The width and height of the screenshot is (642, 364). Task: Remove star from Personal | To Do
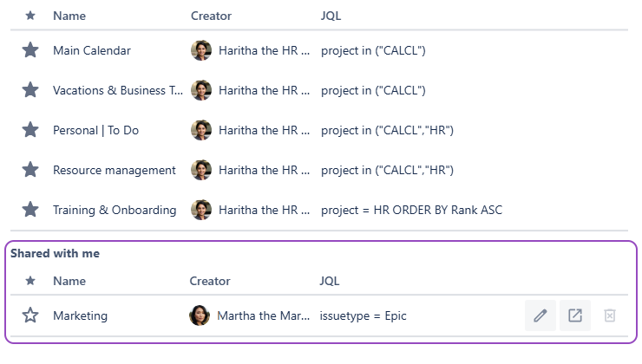[30, 130]
